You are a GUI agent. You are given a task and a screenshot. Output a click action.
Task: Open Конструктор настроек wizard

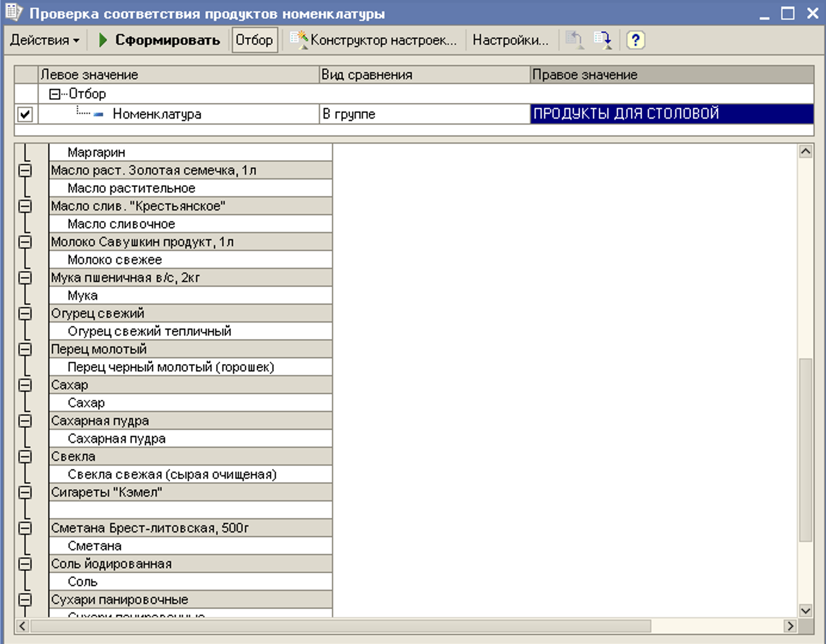pyautogui.click(x=374, y=40)
